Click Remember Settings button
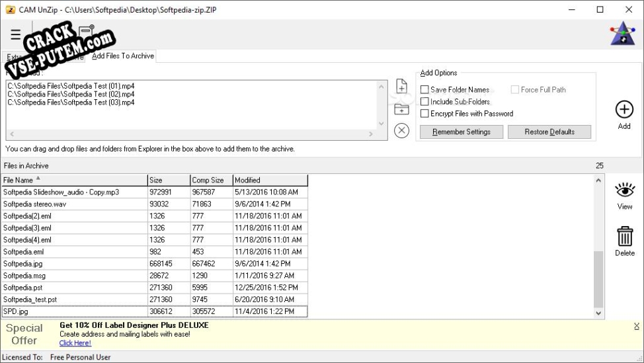Viewport: 644px width, 363px height. coord(462,132)
